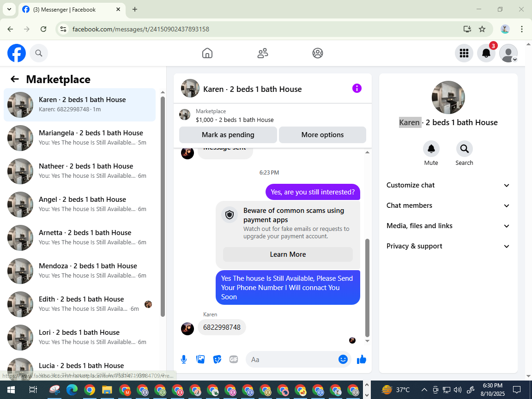The height and width of the screenshot is (399, 532).
Task: Click the chat messages scrollbar
Action: 367,288
